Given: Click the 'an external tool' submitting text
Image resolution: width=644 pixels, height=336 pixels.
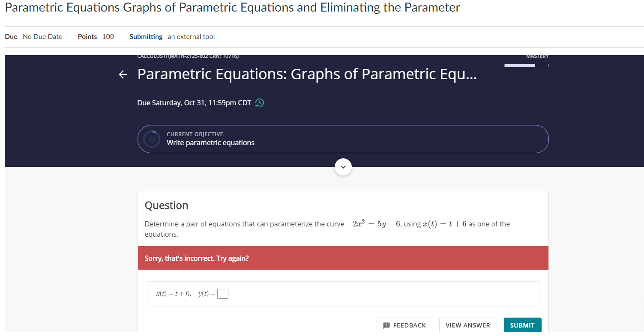Looking at the screenshot, I should (191, 36).
